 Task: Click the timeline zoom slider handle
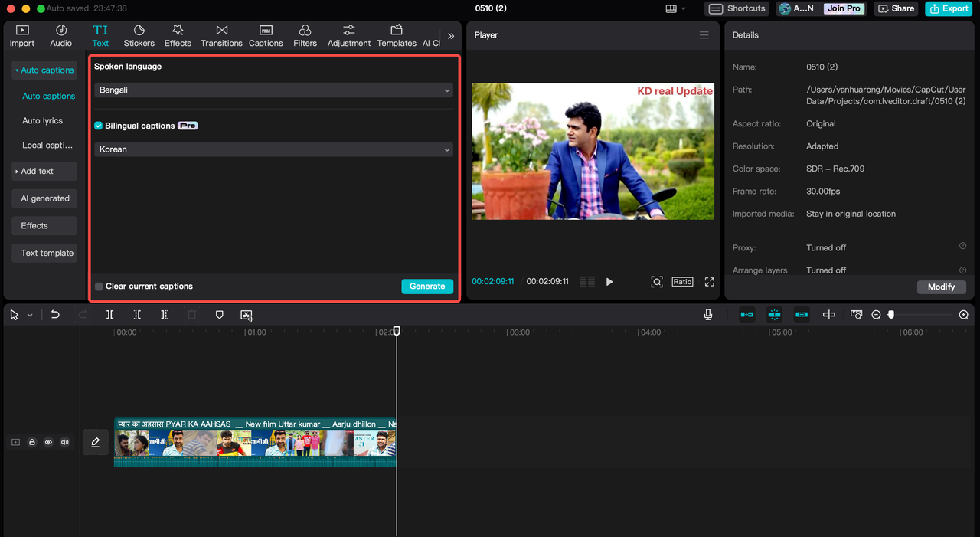click(891, 315)
